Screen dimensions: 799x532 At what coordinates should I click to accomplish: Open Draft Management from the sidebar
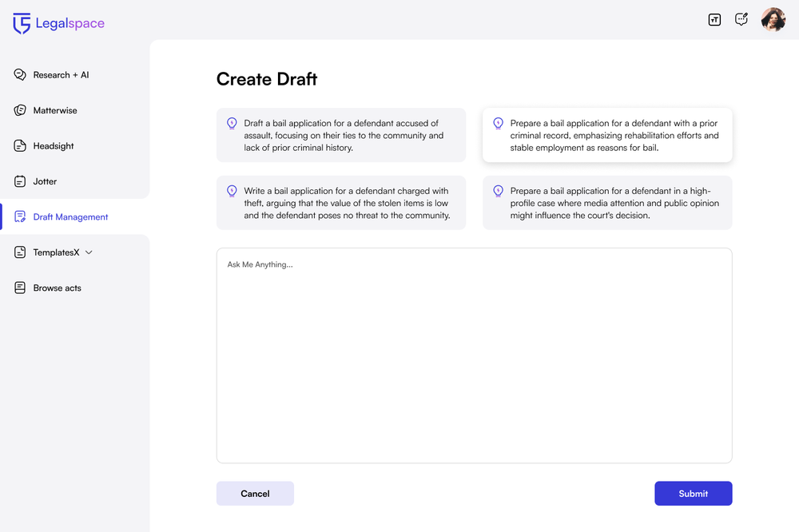click(70, 216)
